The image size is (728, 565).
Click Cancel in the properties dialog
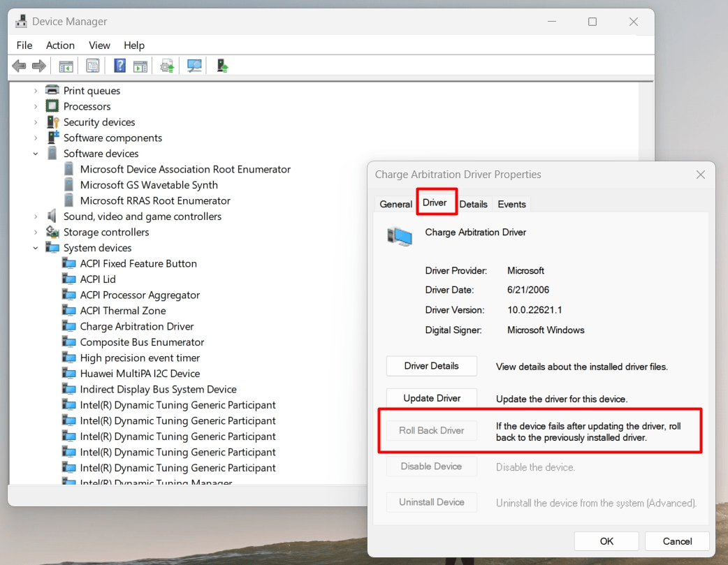click(676, 541)
